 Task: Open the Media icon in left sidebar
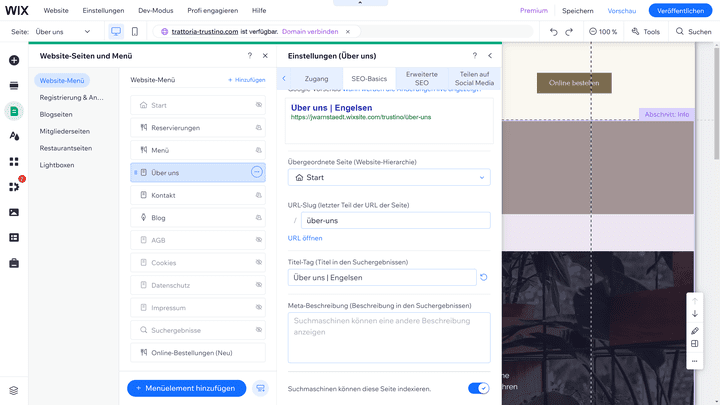coord(14,212)
